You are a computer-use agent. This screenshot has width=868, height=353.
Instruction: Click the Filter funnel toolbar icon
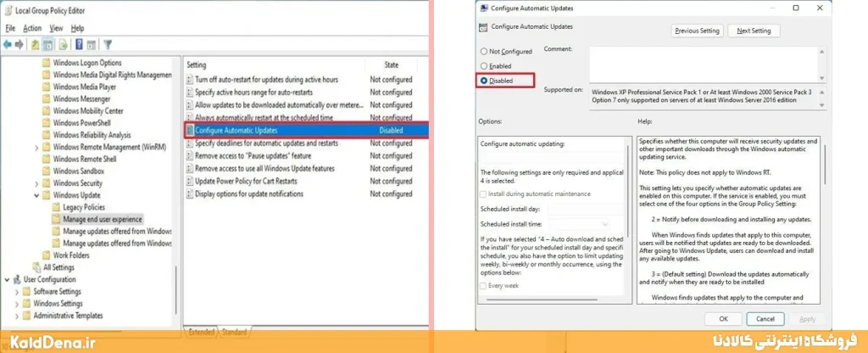[x=108, y=44]
